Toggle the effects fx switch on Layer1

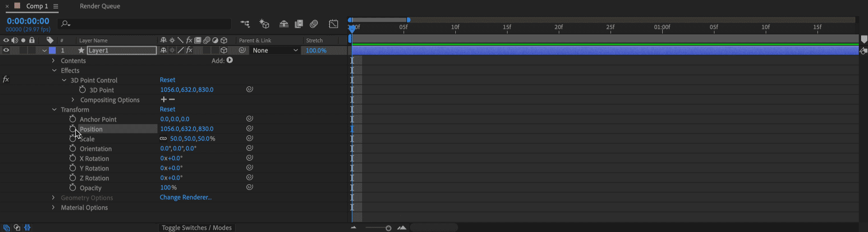tap(189, 50)
